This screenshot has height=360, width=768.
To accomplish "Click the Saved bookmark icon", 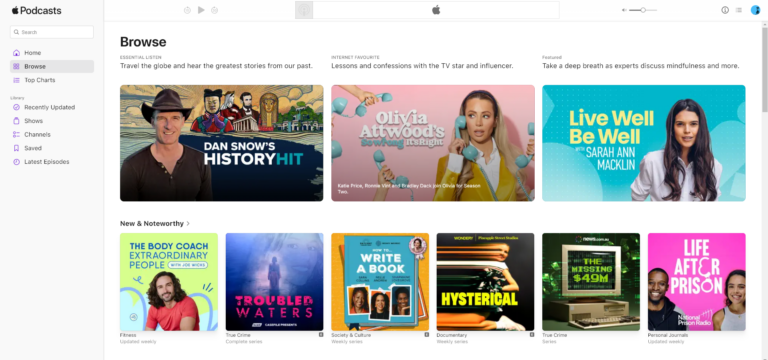I will pos(16,148).
